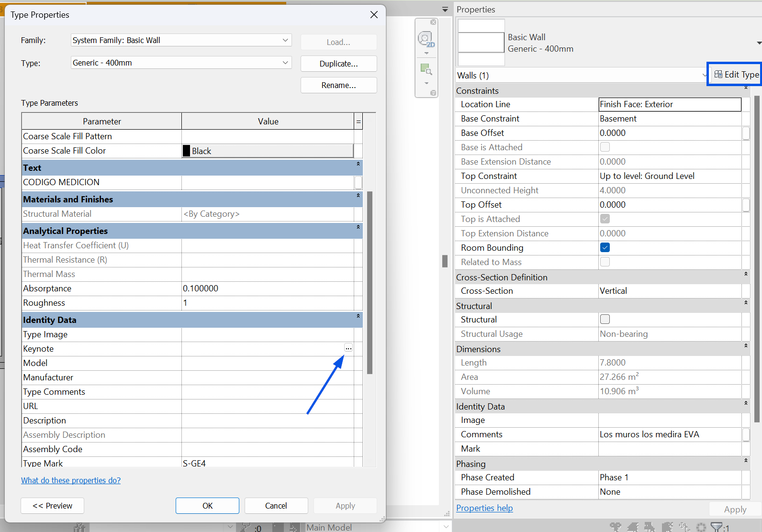
Task: Click the Base Offset associate button in Properties
Action: coord(746,133)
